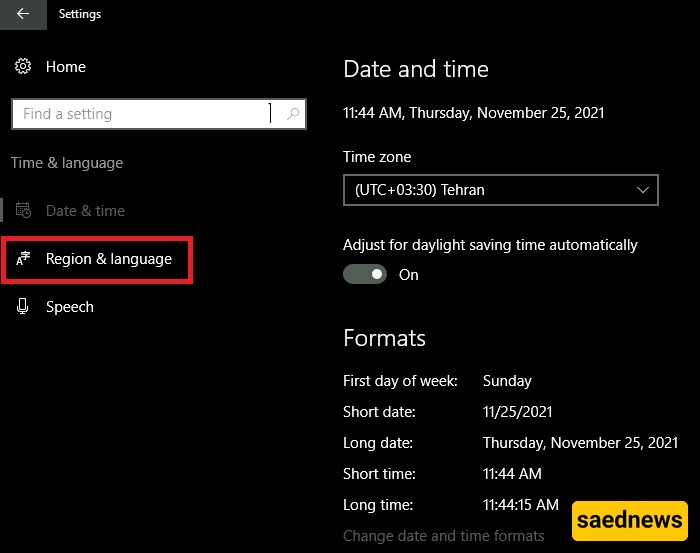Click the On label beside daylight toggle
700x553 pixels.
click(409, 275)
